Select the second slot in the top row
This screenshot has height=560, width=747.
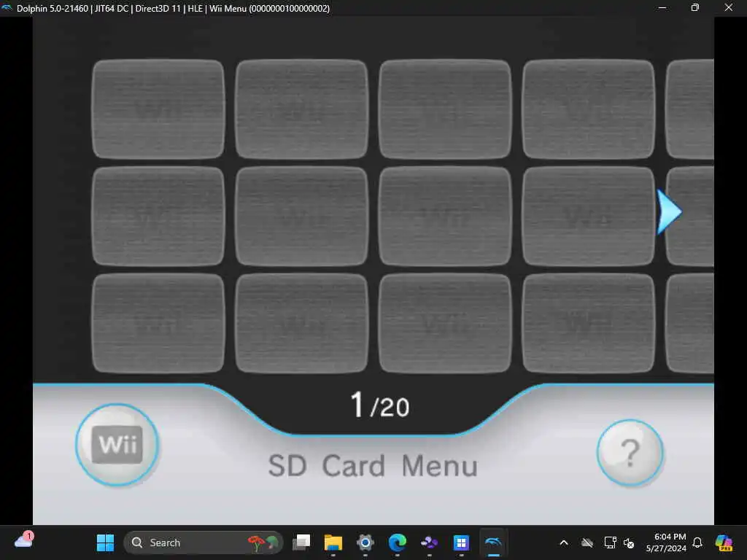pyautogui.click(x=301, y=109)
